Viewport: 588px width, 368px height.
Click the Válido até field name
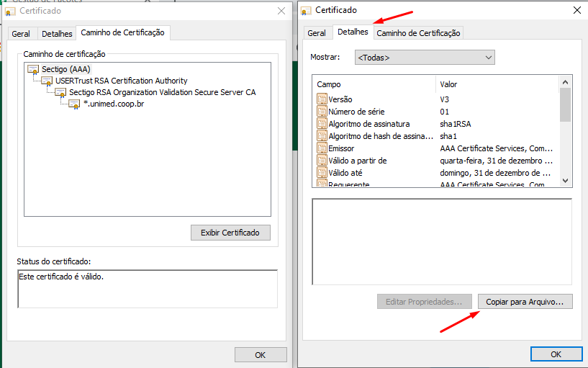tap(345, 173)
